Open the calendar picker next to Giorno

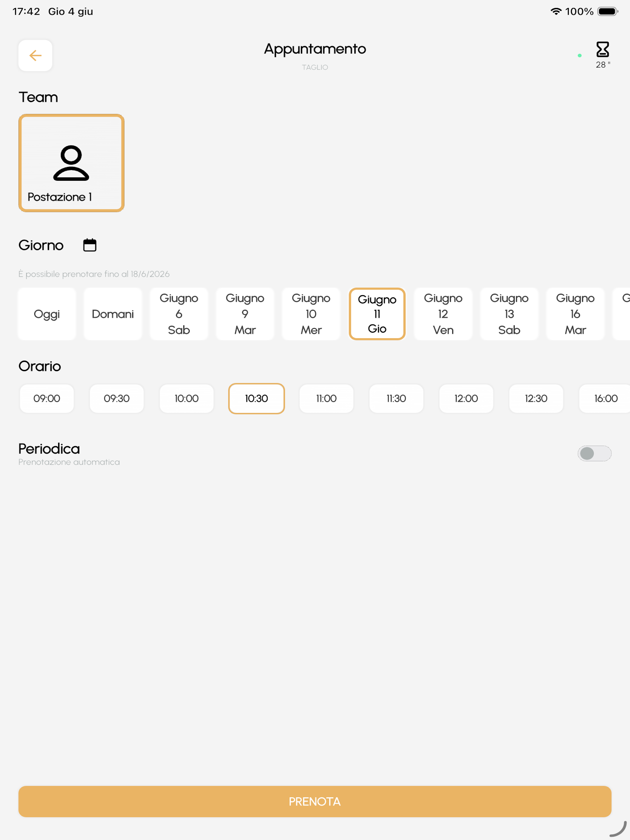click(x=90, y=245)
